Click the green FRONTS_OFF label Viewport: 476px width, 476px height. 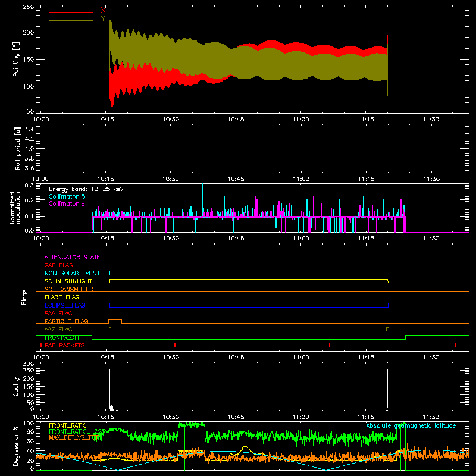pos(62,337)
